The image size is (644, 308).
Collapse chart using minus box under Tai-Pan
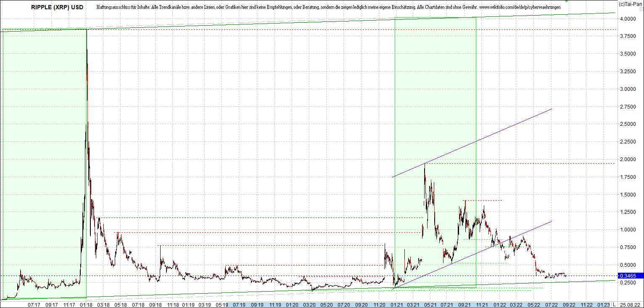pos(641,9)
